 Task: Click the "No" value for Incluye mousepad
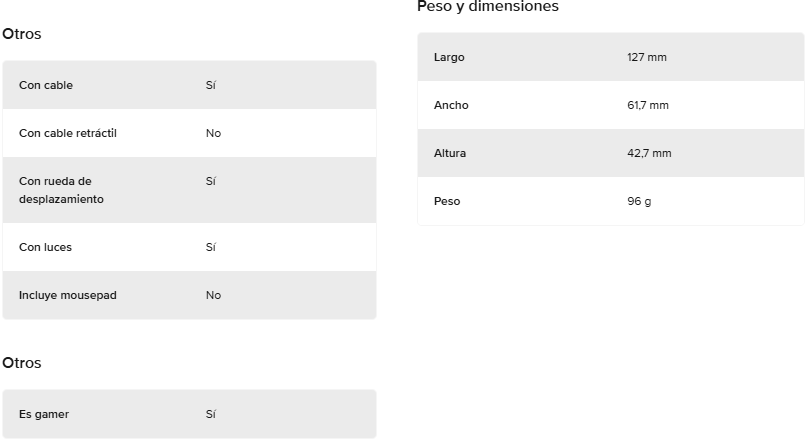click(x=213, y=295)
